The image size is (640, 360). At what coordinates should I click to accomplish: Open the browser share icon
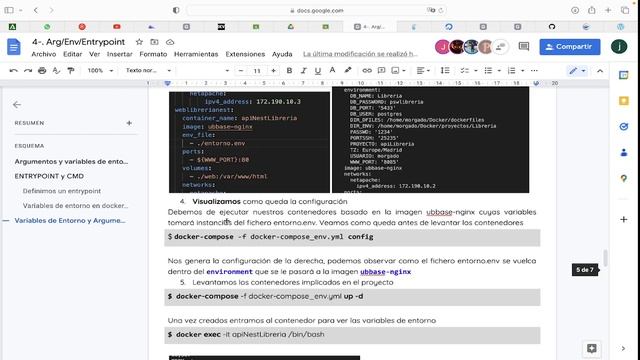(x=591, y=10)
